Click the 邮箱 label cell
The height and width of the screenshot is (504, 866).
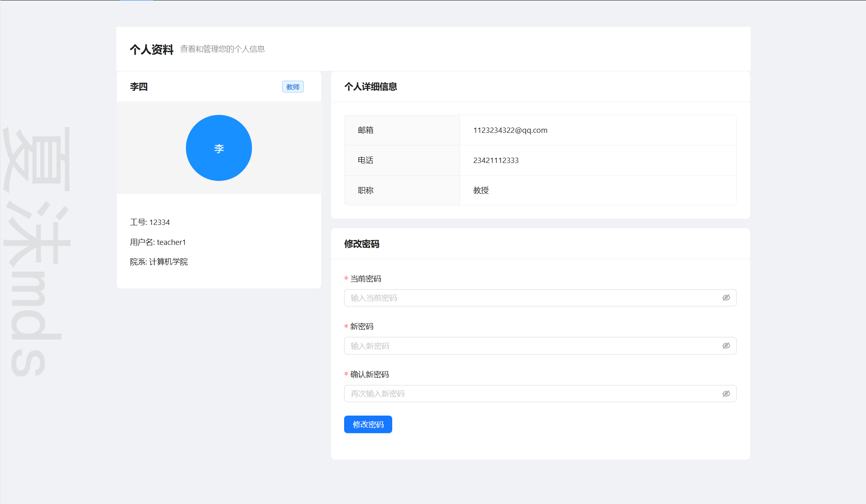point(366,130)
